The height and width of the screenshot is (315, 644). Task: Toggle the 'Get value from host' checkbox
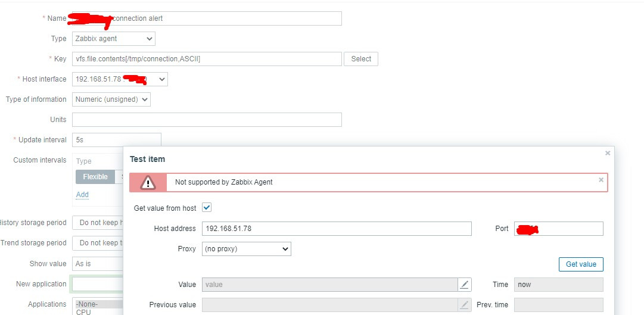207,208
